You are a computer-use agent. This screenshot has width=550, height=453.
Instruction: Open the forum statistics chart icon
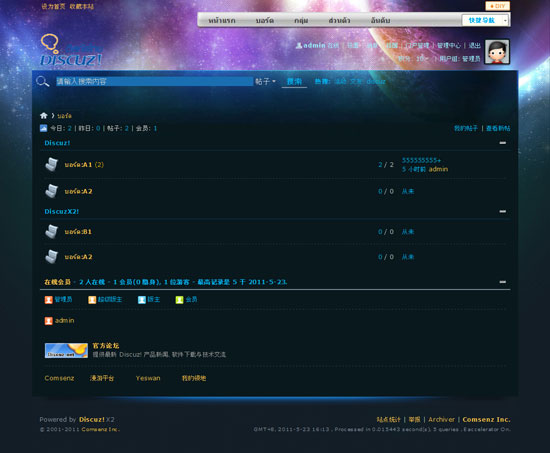pos(43,128)
